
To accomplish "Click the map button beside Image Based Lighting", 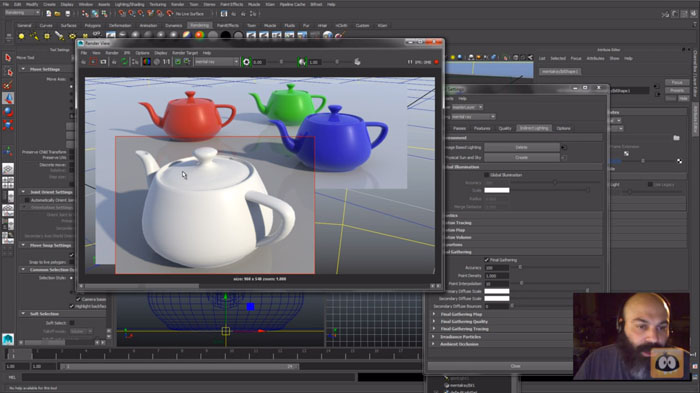I will 564,147.
